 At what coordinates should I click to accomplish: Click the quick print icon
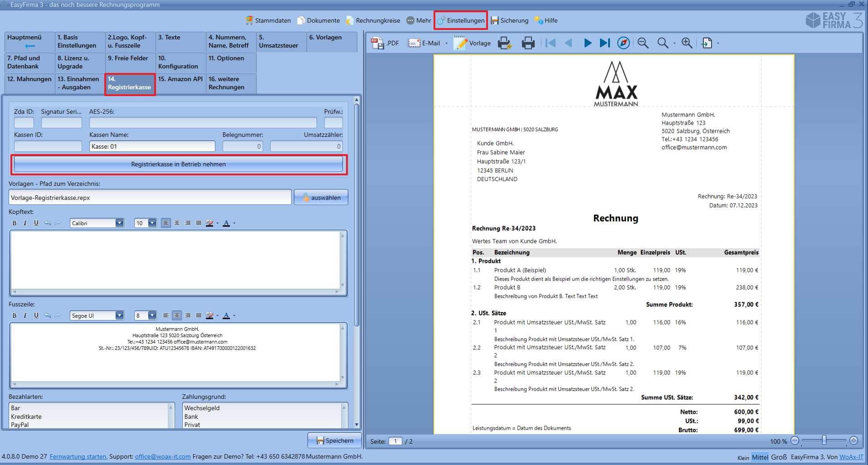point(505,43)
